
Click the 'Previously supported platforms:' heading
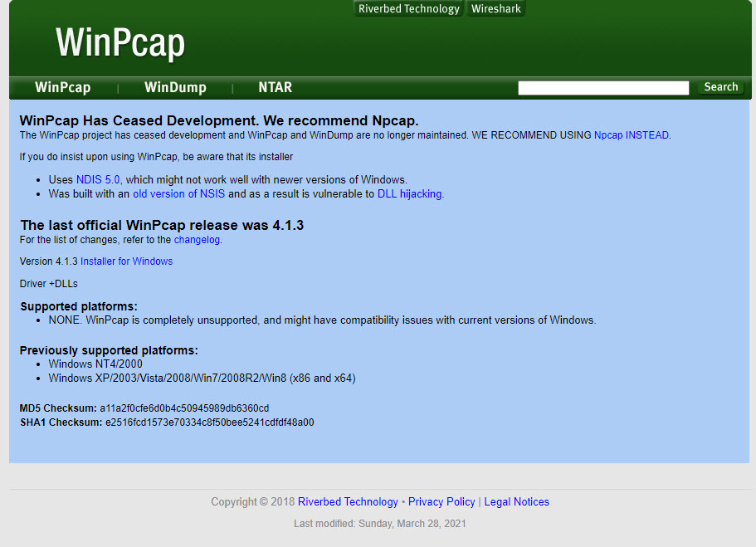(109, 350)
